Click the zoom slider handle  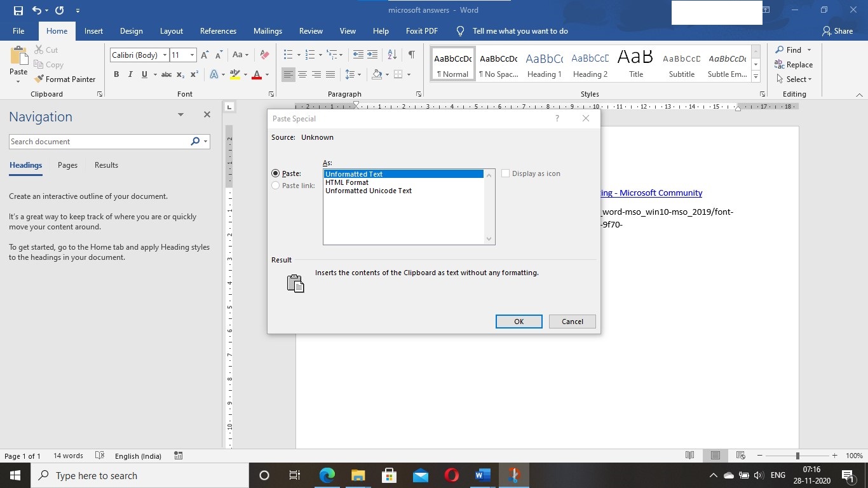(x=797, y=456)
